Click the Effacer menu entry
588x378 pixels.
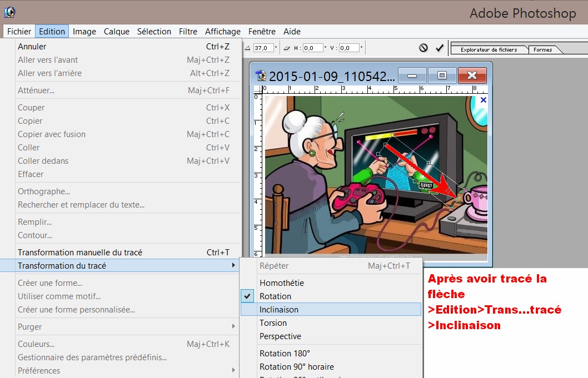coord(121,174)
